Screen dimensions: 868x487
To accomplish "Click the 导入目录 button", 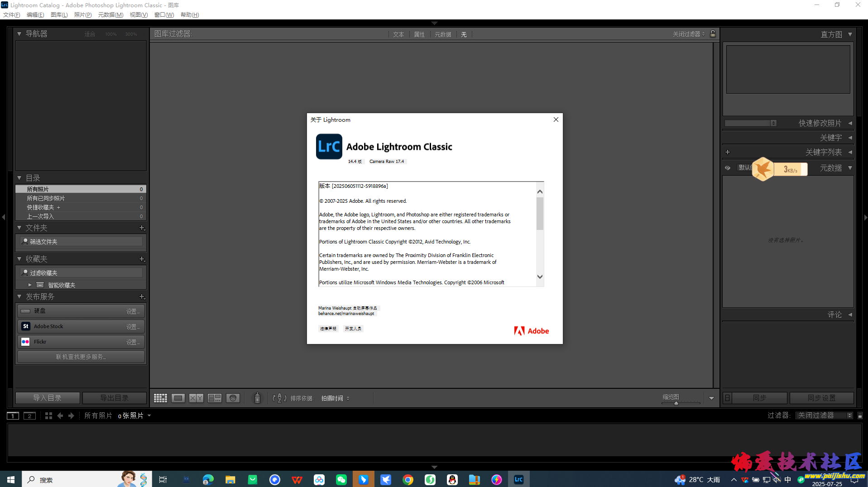I will [x=48, y=398].
